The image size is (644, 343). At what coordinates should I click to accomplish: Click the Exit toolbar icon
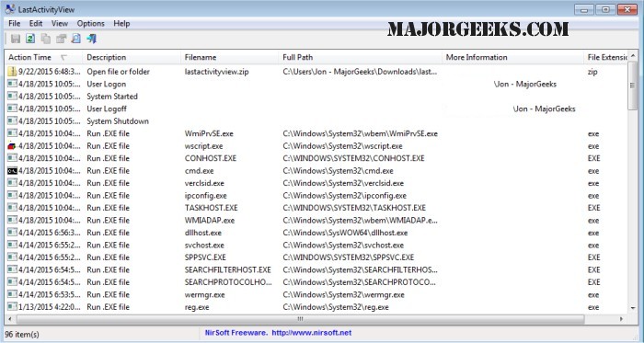click(x=91, y=39)
